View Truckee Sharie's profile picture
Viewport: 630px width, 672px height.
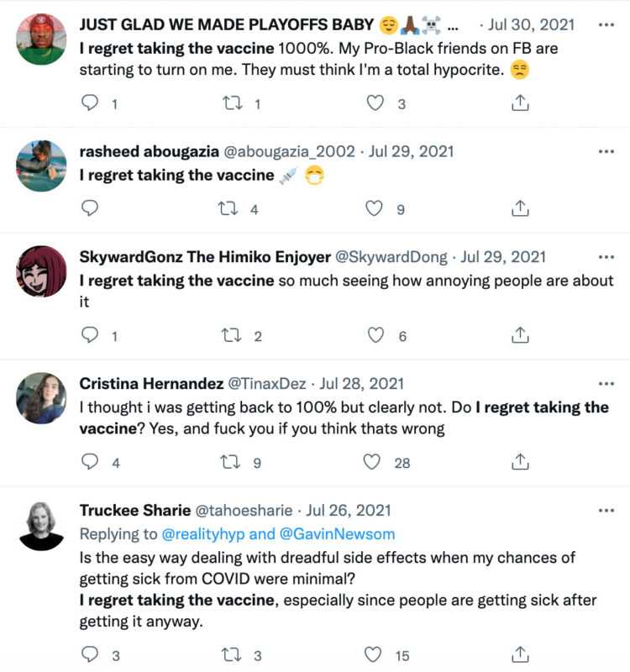40,526
